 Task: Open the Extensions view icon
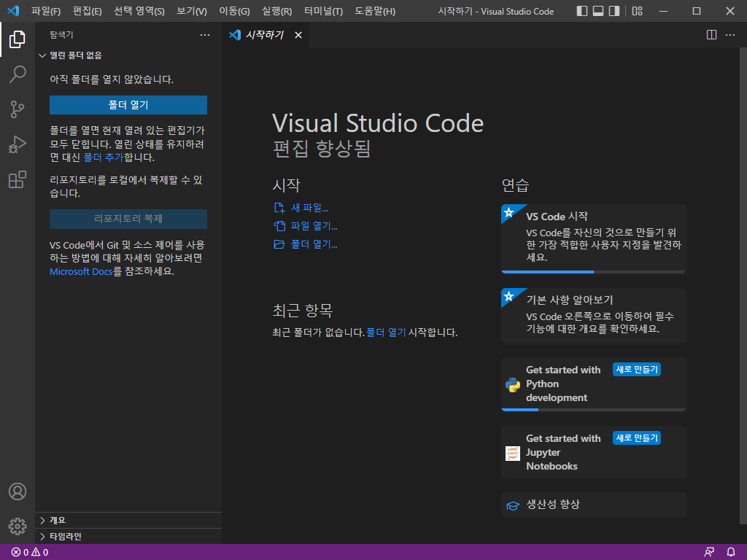coord(18,179)
